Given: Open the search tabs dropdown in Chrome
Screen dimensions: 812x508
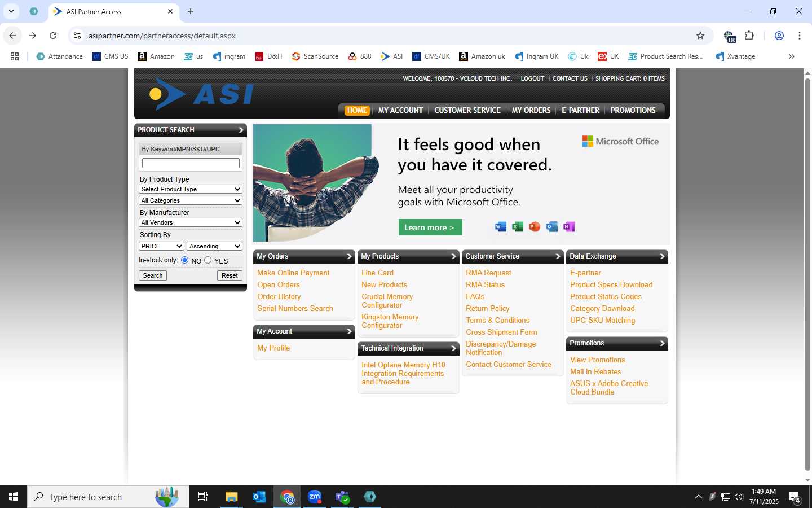Looking at the screenshot, I should point(11,11).
